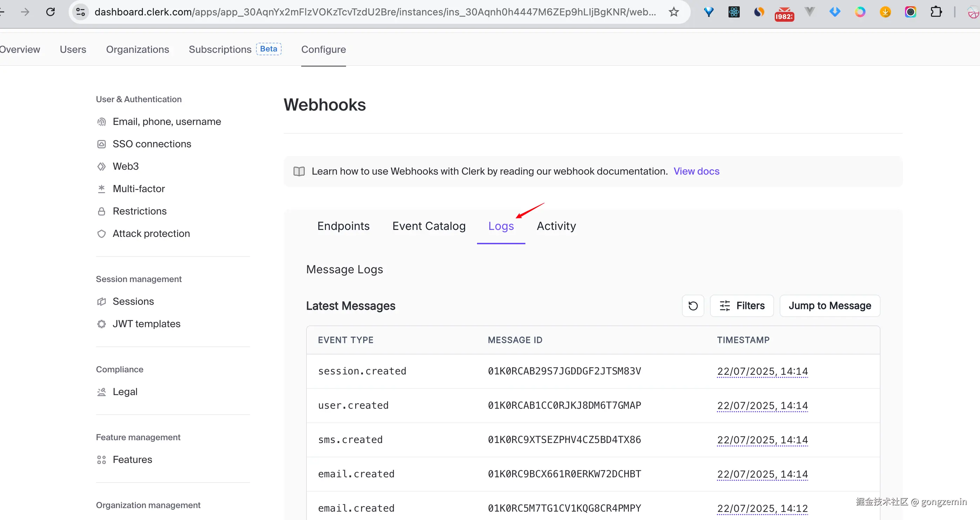Open the Activity tab

pyautogui.click(x=556, y=226)
